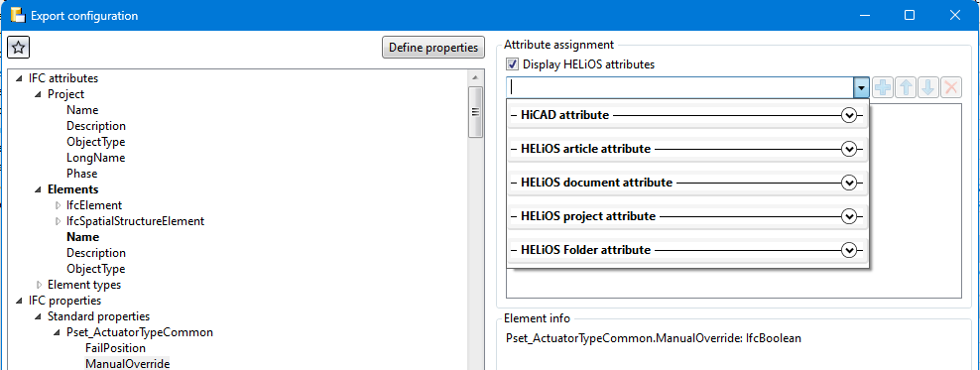Click the favorites star icon

pyautogui.click(x=19, y=48)
